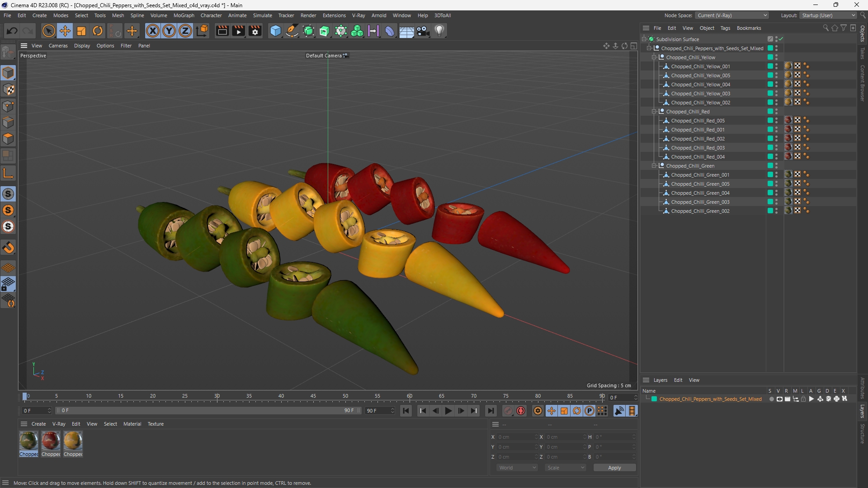Collapse the Chopped_Chilli_Red group

tap(654, 112)
